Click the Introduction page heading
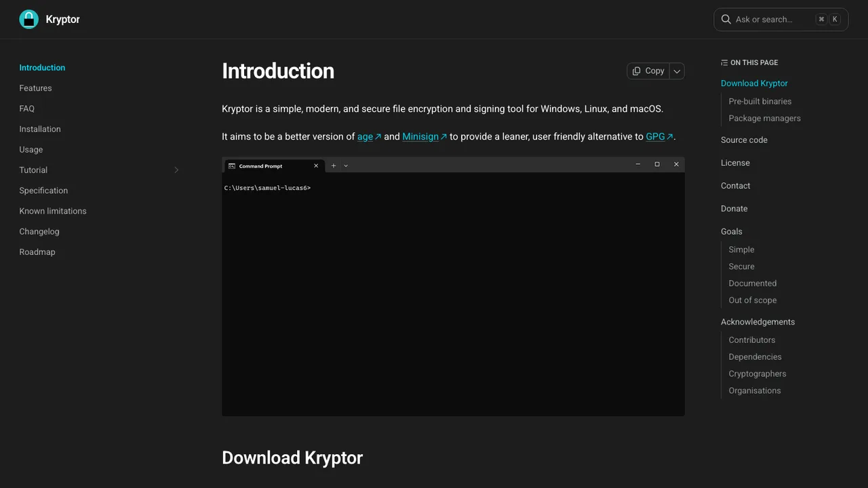 [278, 71]
